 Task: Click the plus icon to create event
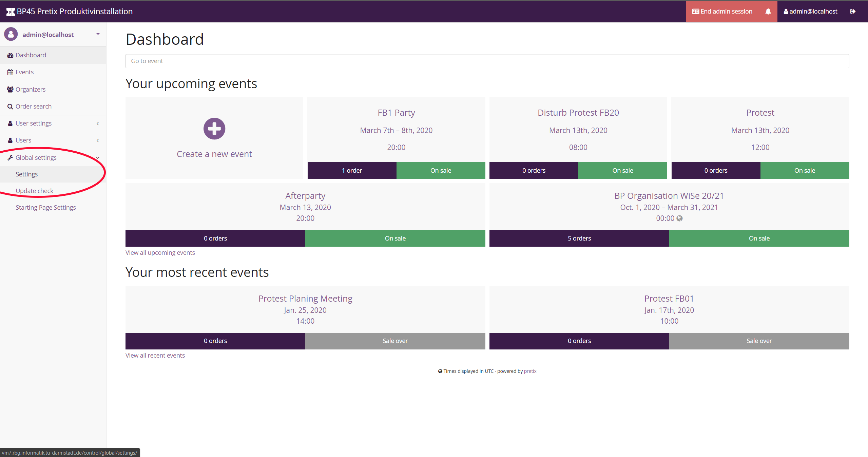click(214, 129)
